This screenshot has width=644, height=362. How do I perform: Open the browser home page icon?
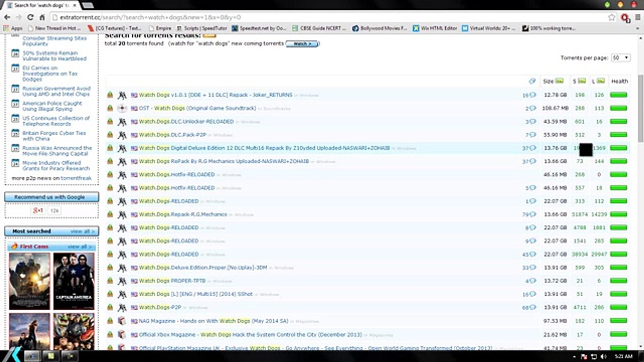point(42,17)
